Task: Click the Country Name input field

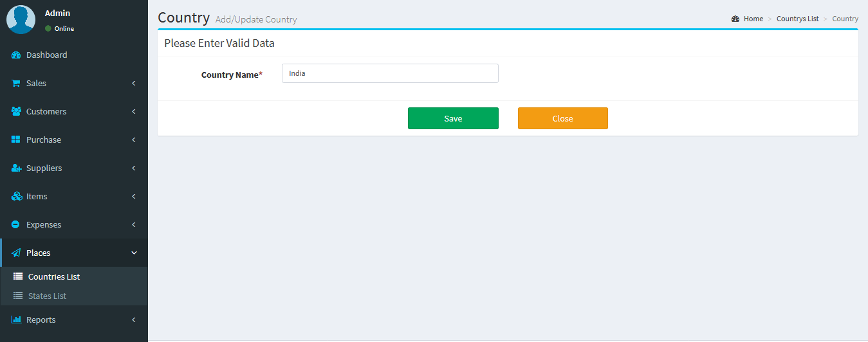Action: point(390,73)
